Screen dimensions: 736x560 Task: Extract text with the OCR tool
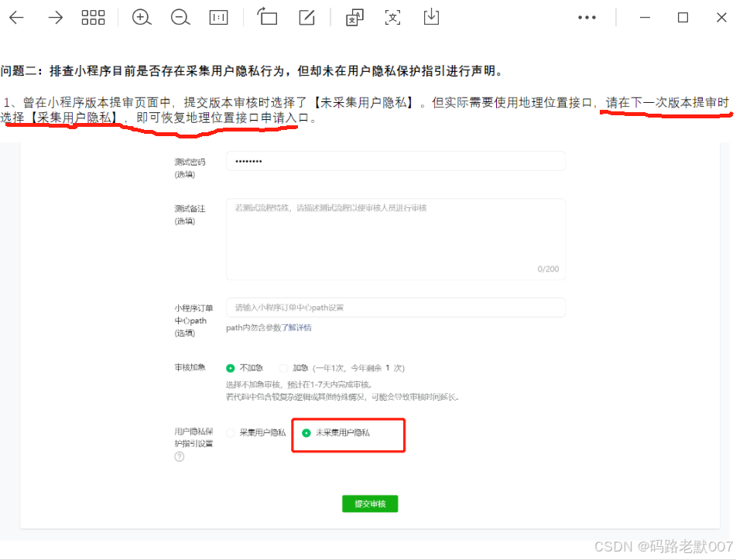click(x=392, y=17)
